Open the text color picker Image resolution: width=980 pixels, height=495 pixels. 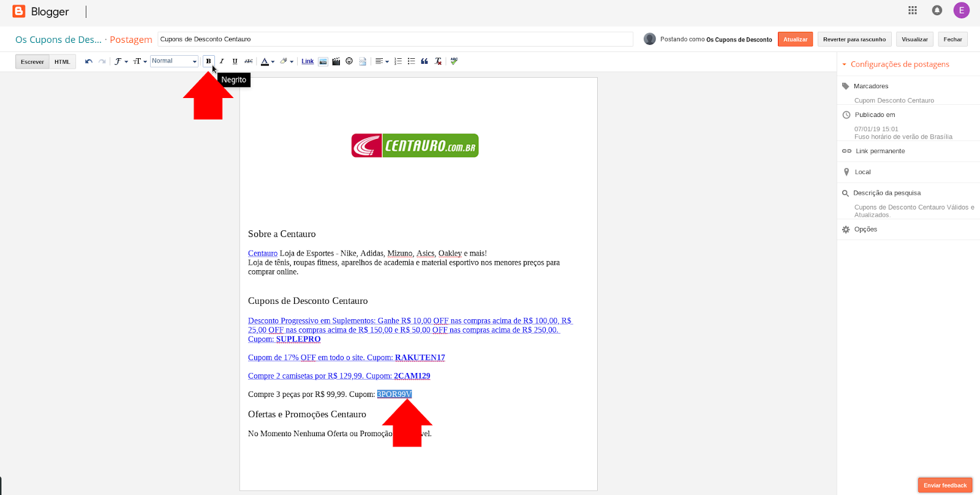267,61
